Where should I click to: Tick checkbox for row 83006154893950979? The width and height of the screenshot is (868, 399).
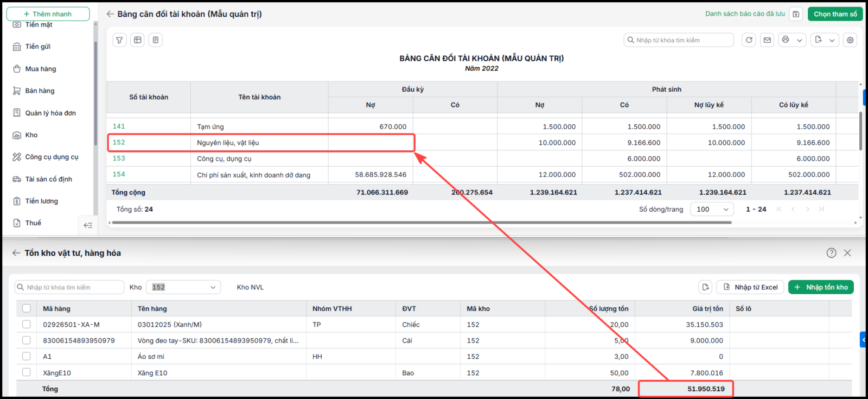click(26, 340)
